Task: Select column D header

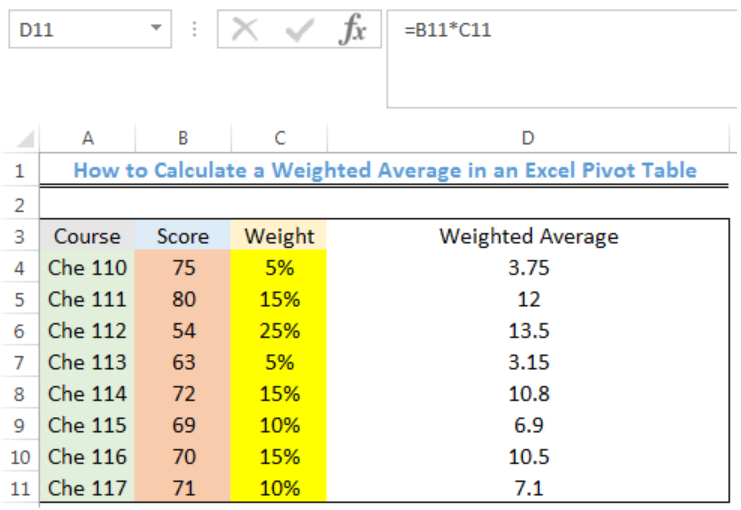Action: pos(528,138)
